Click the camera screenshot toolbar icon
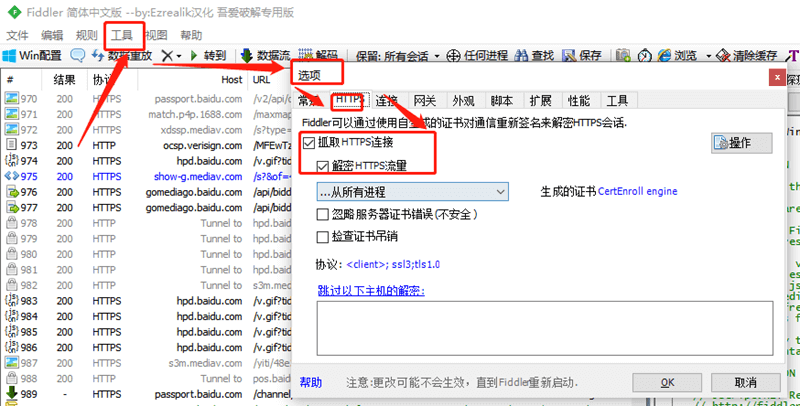800x406 pixels. 622,56
